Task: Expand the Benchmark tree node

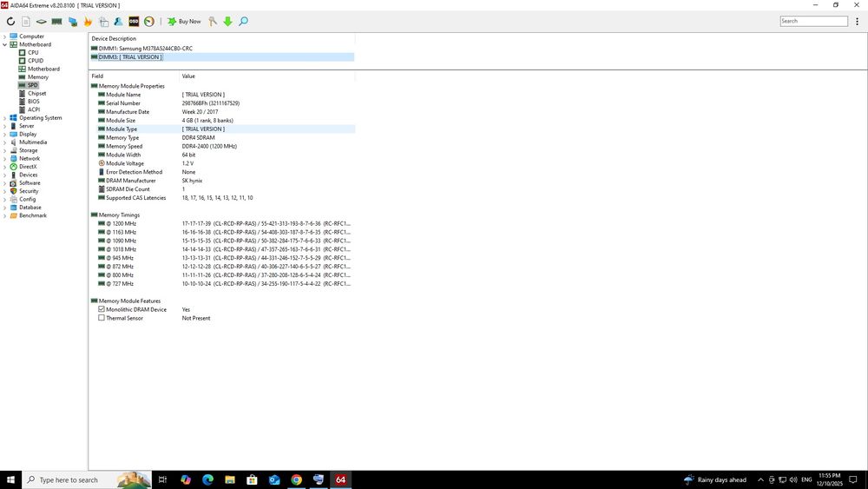Action: [4, 215]
